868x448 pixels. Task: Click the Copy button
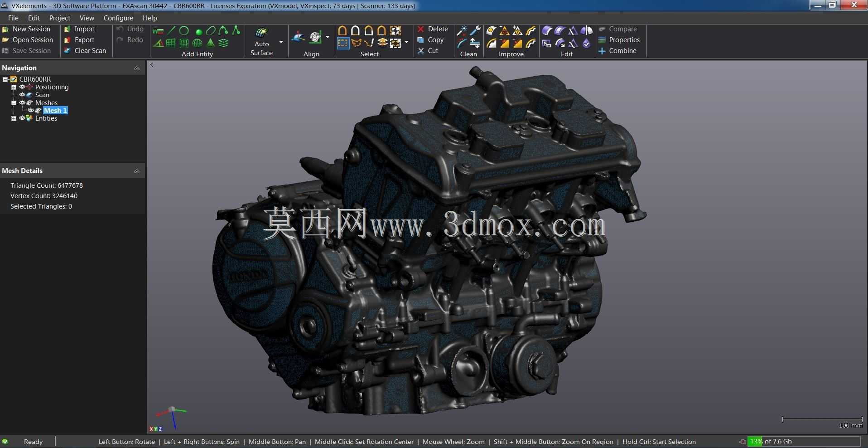[430, 40]
